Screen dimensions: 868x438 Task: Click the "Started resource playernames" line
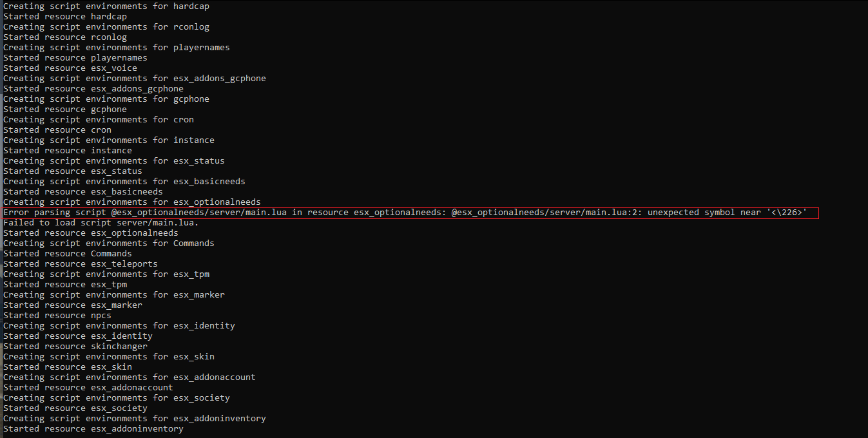point(75,58)
